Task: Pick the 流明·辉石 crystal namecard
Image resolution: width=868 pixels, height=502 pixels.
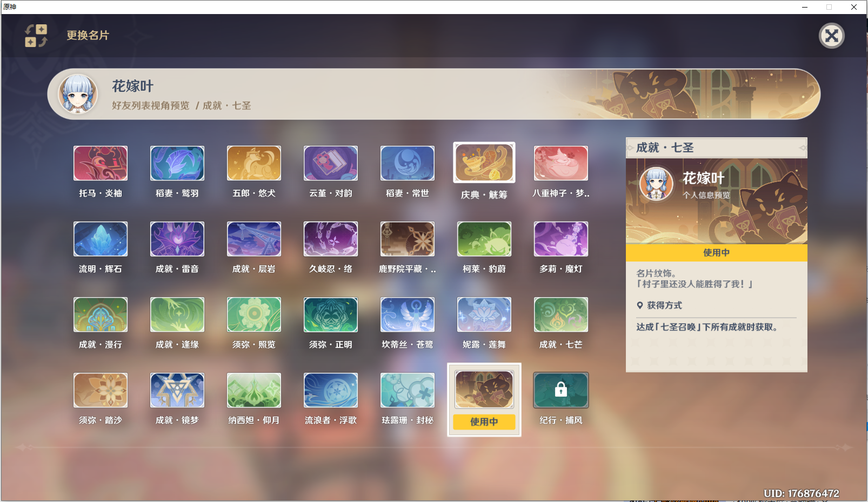Action: [x=101, y=239]
